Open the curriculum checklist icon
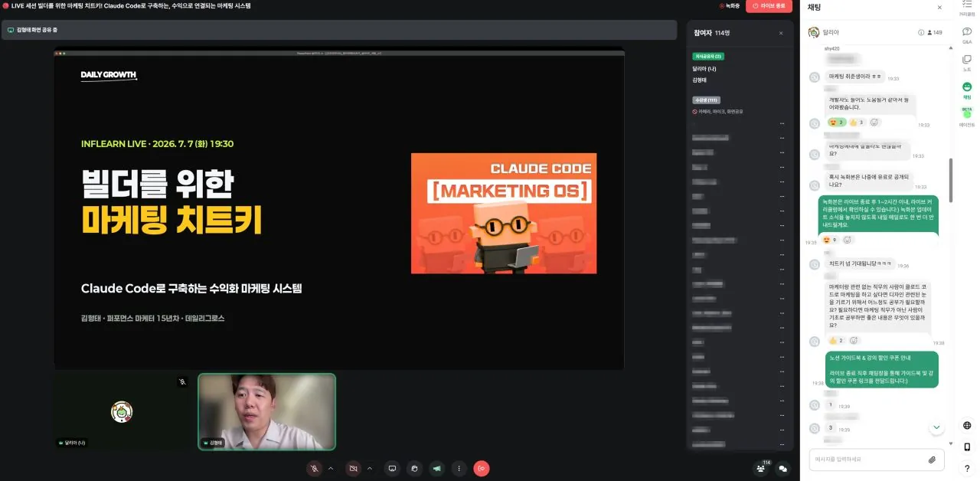This screenshot has height=481, width=980. point(967,8)
